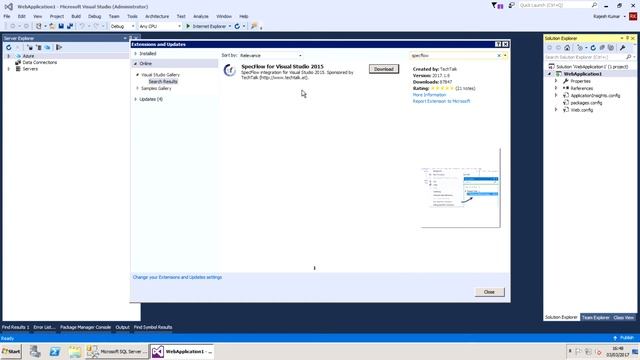Click the Show All Files icon in Solution Explorer
The height and width of the screenshot is (360, 640).
(x=611, y=48)
